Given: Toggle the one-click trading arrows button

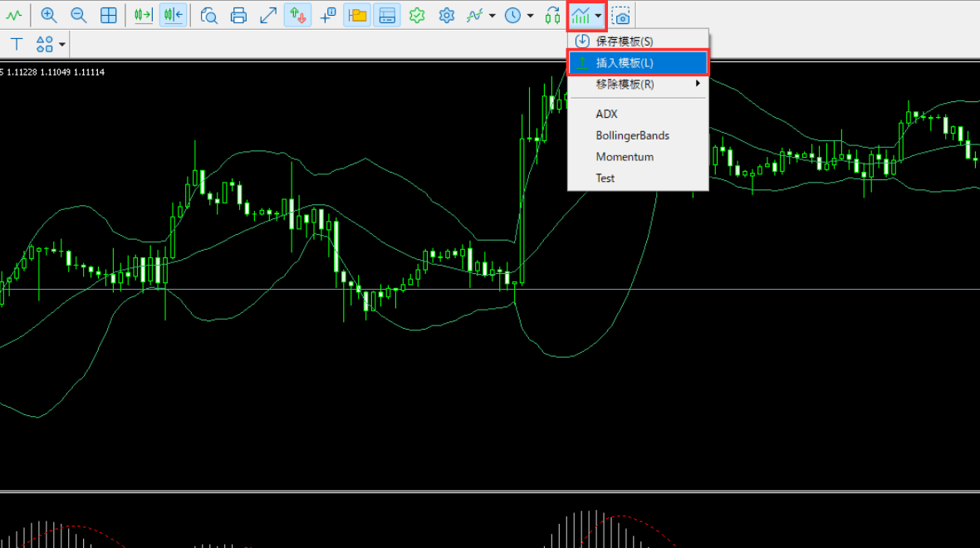Looking at the screenshot, I should (297, 15).
